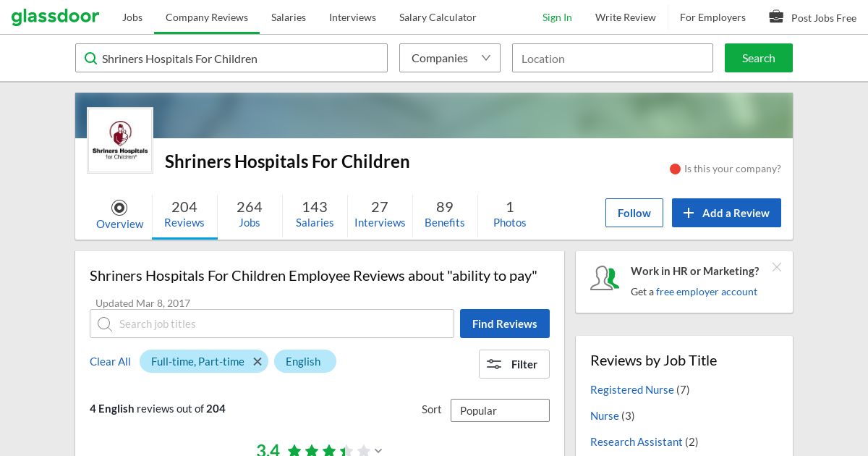Open For Employers link
The width and height of the screenshot is (868, 456).
712,17
